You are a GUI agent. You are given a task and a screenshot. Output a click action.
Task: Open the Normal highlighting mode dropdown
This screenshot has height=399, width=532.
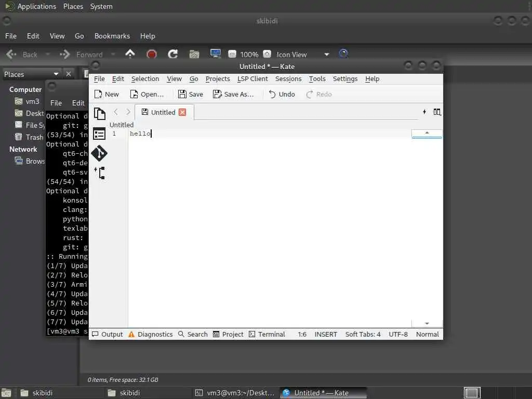tap(427, 334)
